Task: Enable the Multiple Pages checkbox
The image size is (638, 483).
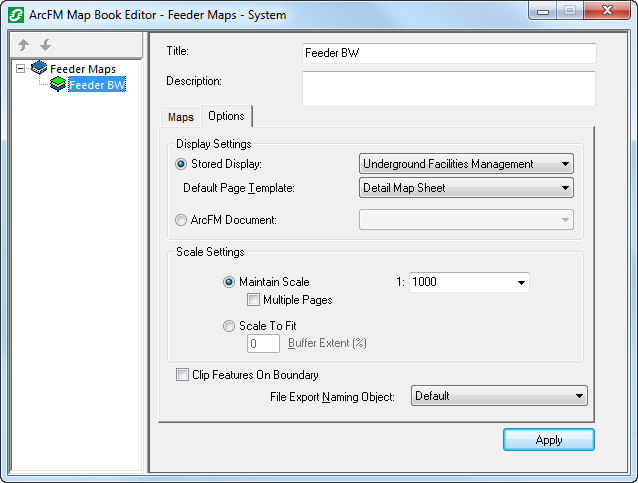Action: click(x=254, y=300)
